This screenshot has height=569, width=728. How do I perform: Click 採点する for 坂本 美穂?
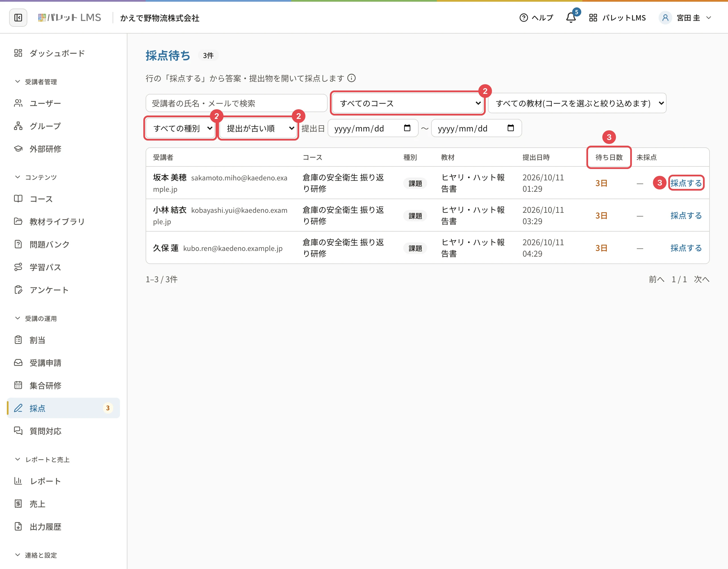pos(686,183)
